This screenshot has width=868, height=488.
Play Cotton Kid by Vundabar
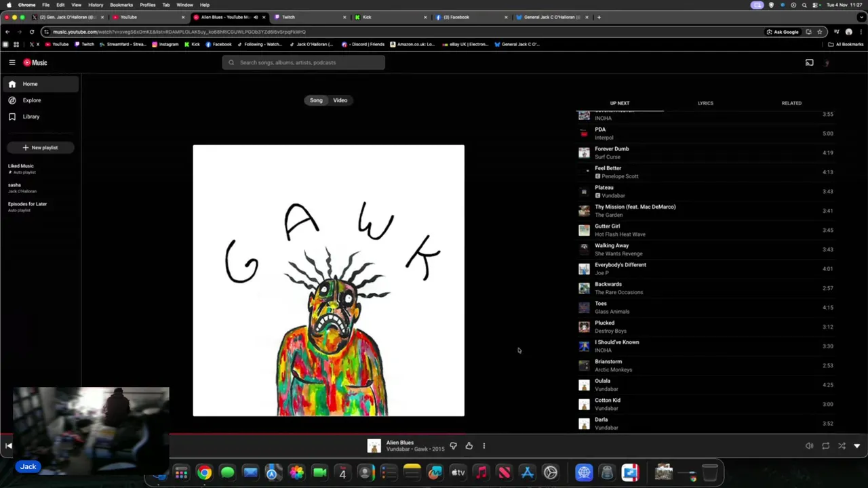[x=705, y=404]
